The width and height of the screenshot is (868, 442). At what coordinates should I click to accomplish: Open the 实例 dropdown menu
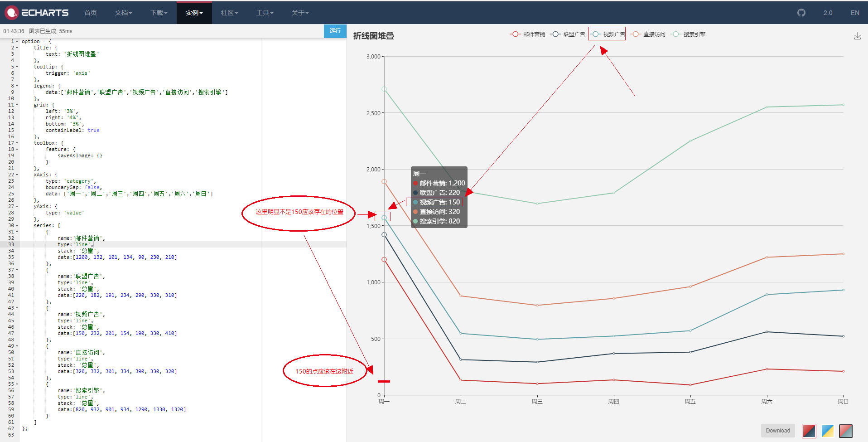pos(194,13)
